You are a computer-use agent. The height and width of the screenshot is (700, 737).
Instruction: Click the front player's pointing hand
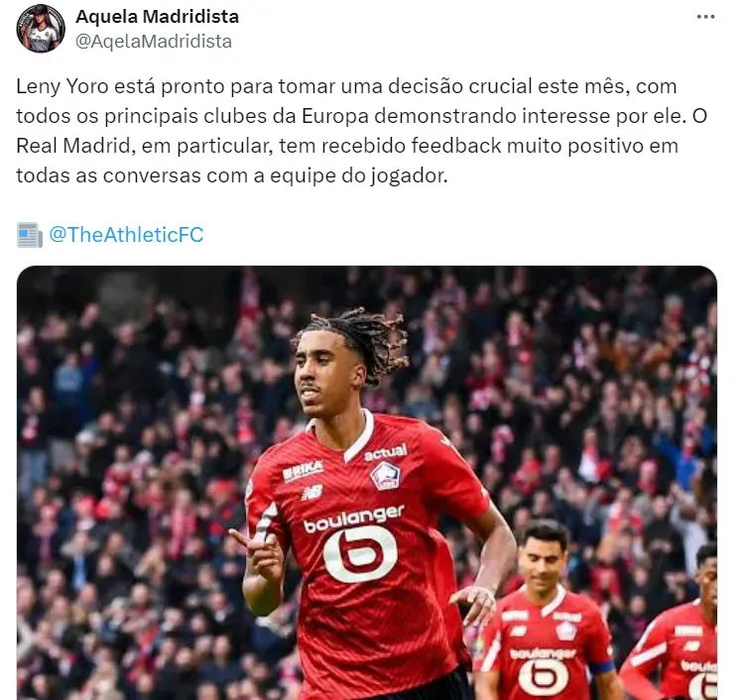click(x=258, y=551)
